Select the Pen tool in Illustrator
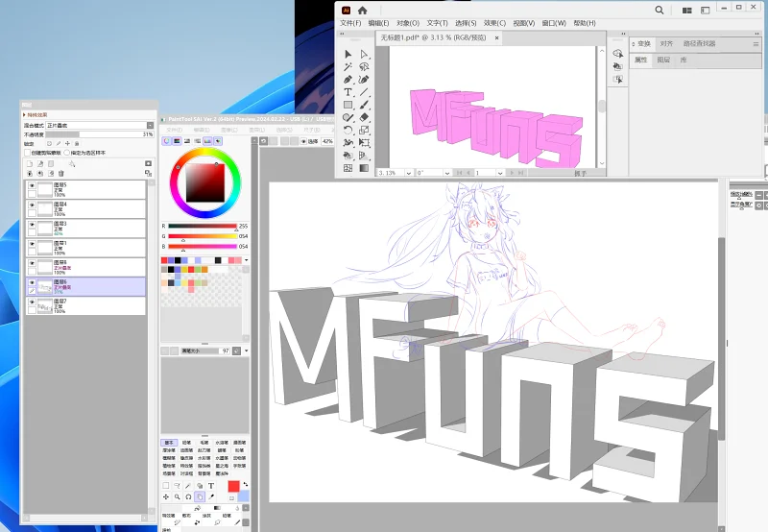This screenshot has height=532, width=768. (x=348, y=80)
